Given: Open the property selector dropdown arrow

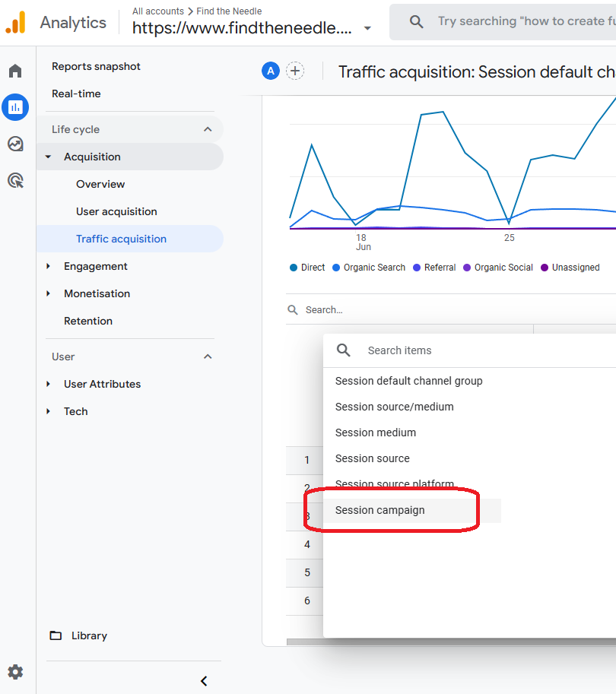Looking at the screenshot, I should point(367,29).
